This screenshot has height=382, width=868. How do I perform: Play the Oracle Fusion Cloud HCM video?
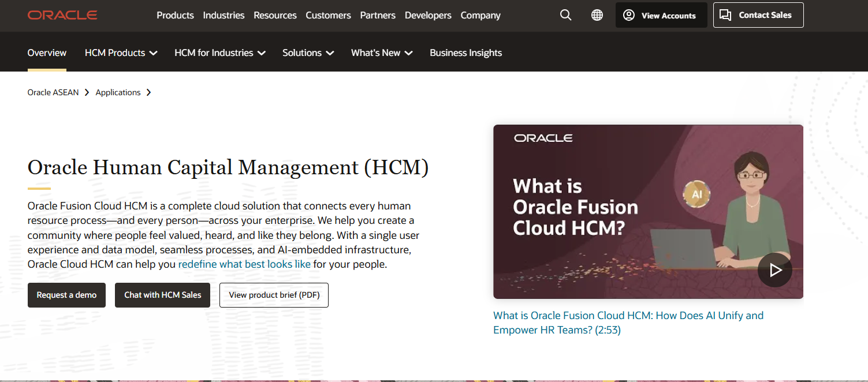(775, 269)
